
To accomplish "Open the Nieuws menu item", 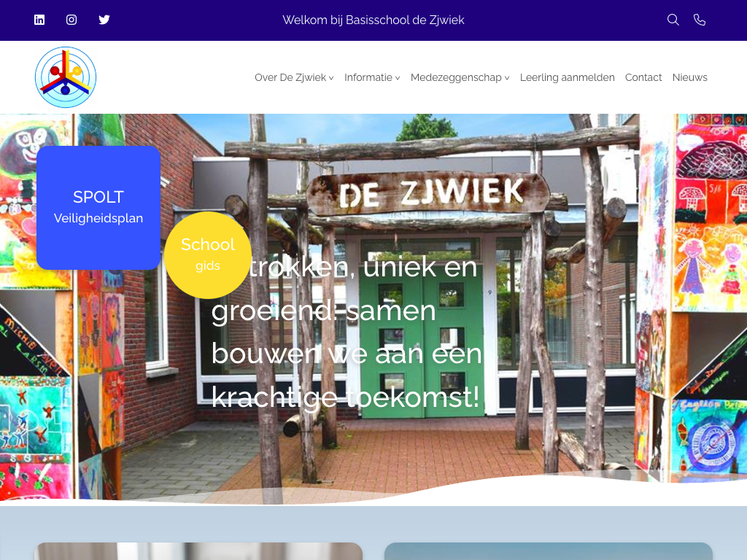I will pyautogui.click(x=689, y=77).
